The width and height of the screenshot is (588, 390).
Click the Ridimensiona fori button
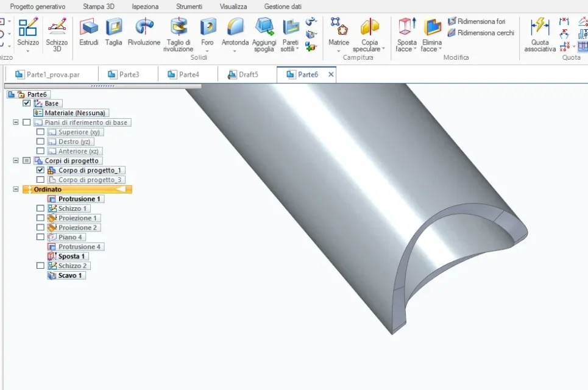click(476, 21)
